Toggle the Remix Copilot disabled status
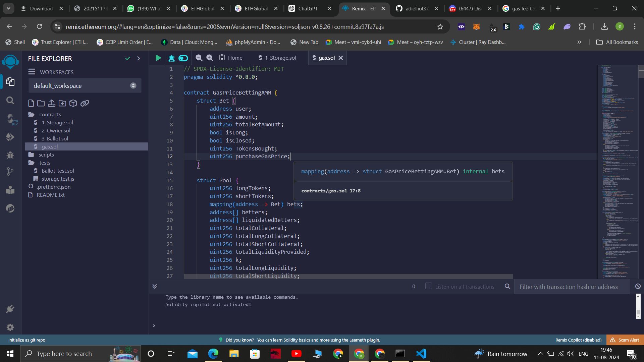Viewport: 644px width, 362px height. pyautogui.click(x=579, y=340)
